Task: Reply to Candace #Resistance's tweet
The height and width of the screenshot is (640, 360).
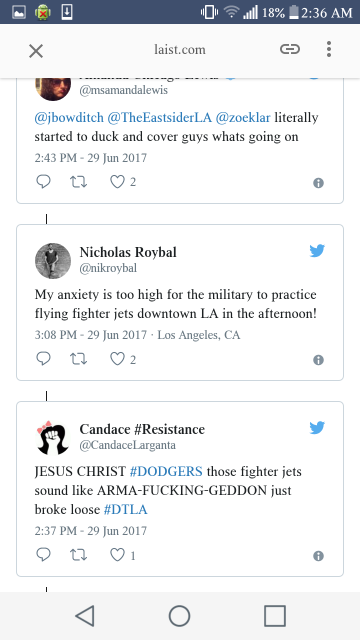Action: pyautogui.click(x=43, y=555)
